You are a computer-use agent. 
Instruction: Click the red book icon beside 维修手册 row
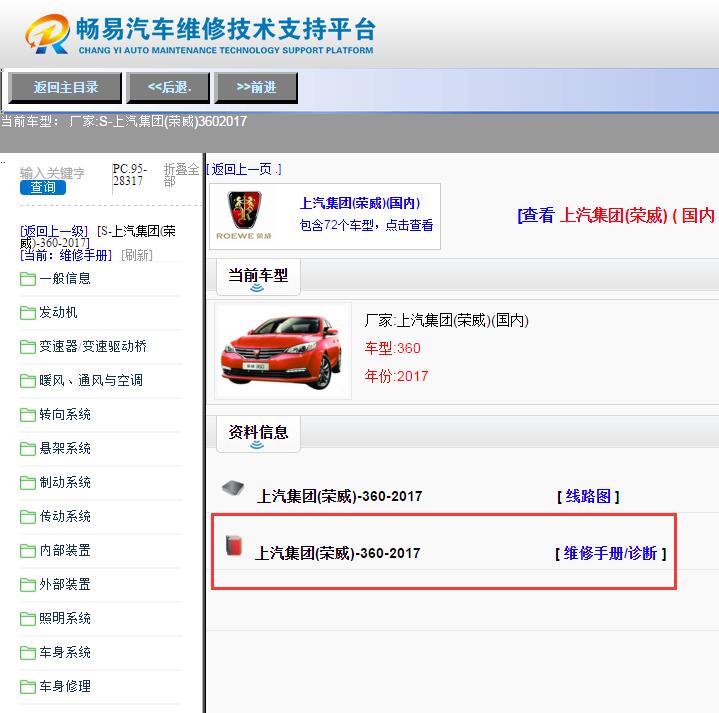point(234,546)
